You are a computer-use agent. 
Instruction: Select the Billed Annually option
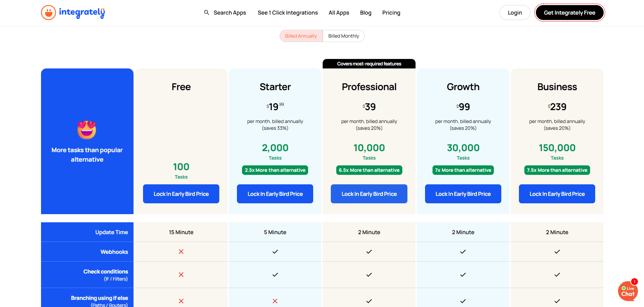coord(301,36)
